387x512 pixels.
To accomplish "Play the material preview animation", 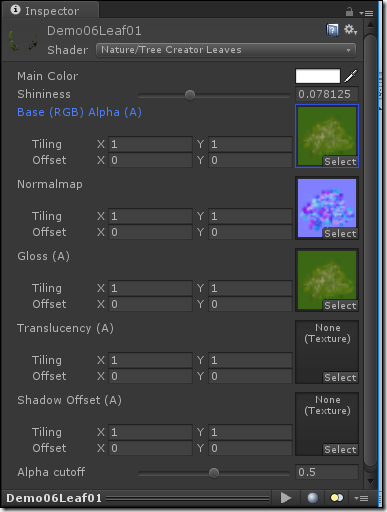I will (286, 498).
